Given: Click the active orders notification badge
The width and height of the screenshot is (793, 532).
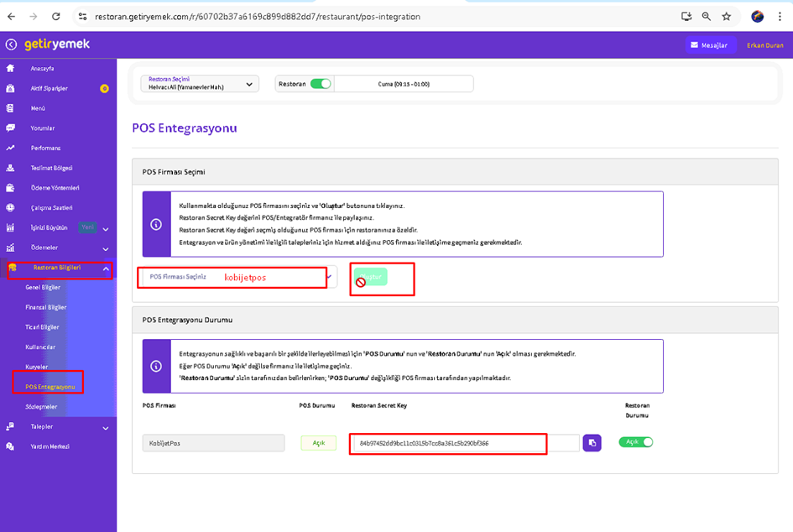Looking at the screenshot, I should [x=104, y=88].
